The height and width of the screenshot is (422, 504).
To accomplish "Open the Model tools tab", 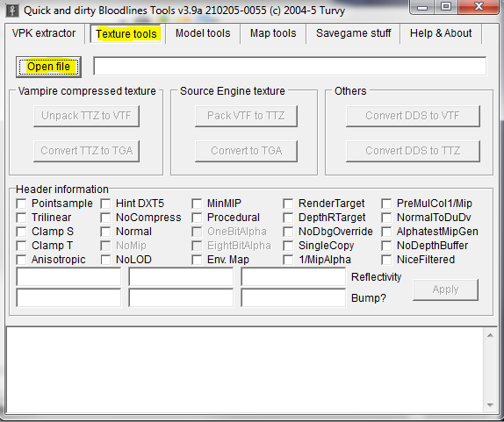I will click(x=203, y=33).
